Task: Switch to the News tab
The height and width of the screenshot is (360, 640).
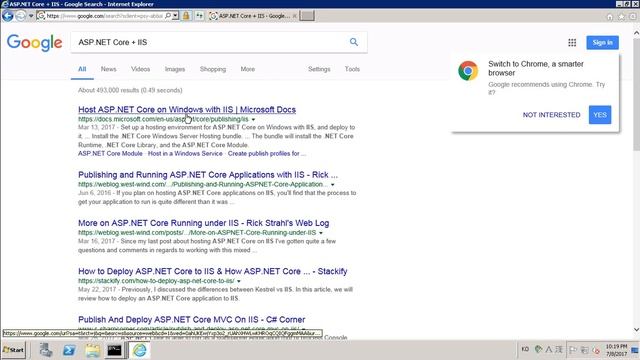Action: (109, 69)
